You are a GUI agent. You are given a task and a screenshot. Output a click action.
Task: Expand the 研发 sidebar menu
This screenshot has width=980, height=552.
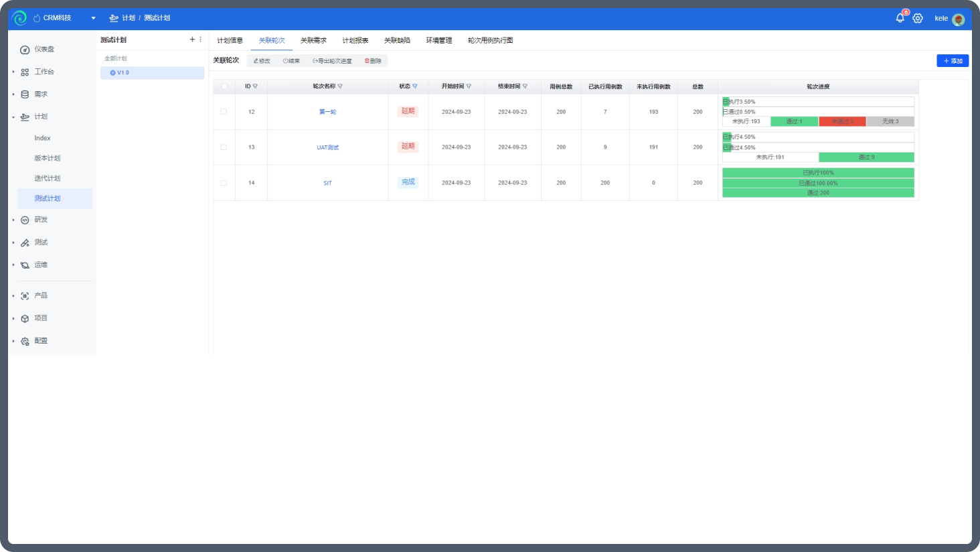41,220
